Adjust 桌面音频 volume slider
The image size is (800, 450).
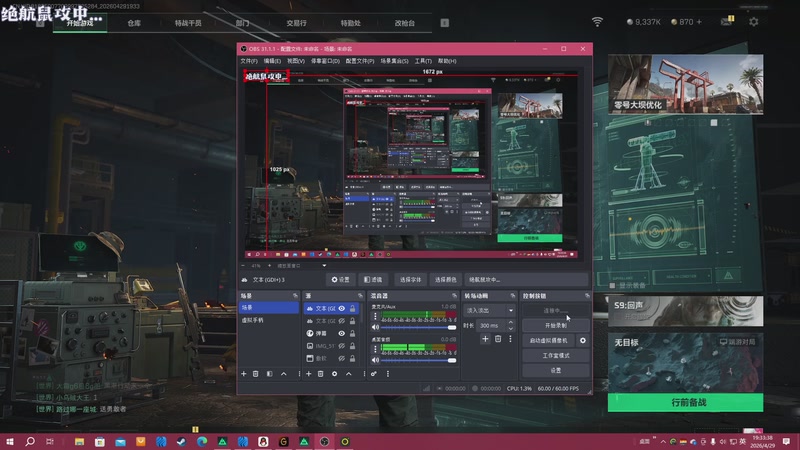416,360
